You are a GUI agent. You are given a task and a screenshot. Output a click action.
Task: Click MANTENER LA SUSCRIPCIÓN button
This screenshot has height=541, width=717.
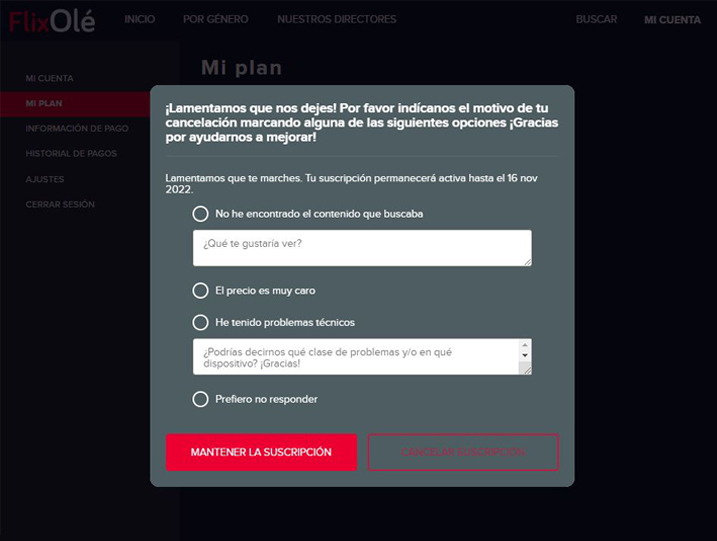point(261,452)
